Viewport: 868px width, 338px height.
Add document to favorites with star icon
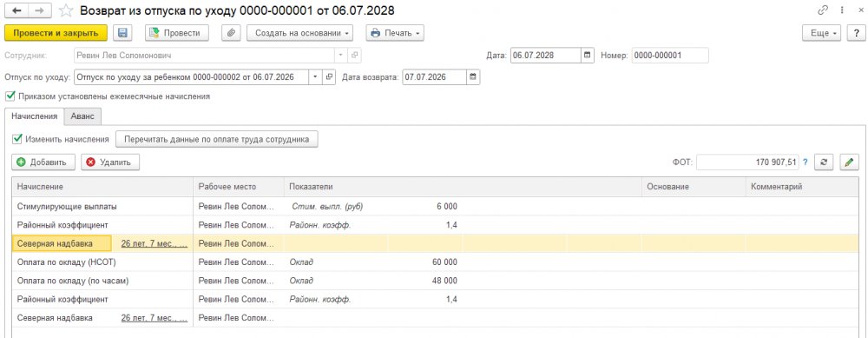66,10
